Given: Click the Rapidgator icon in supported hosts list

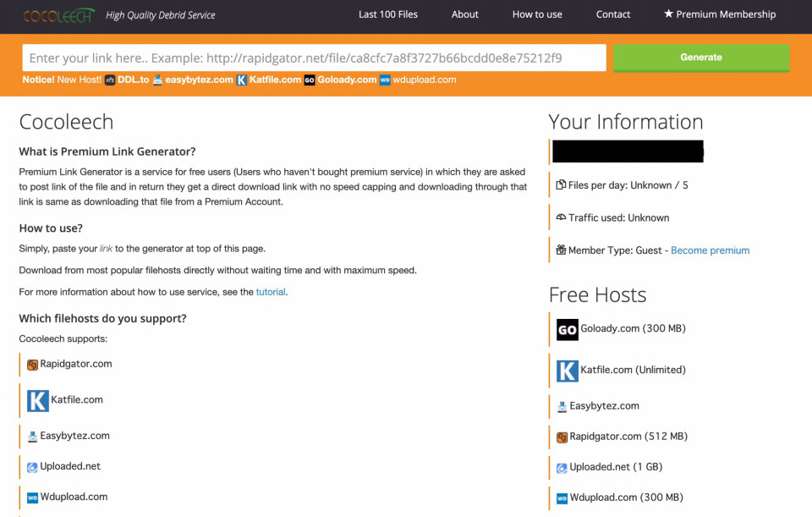Looking at the screenshot, I should [x=32, y=365].
